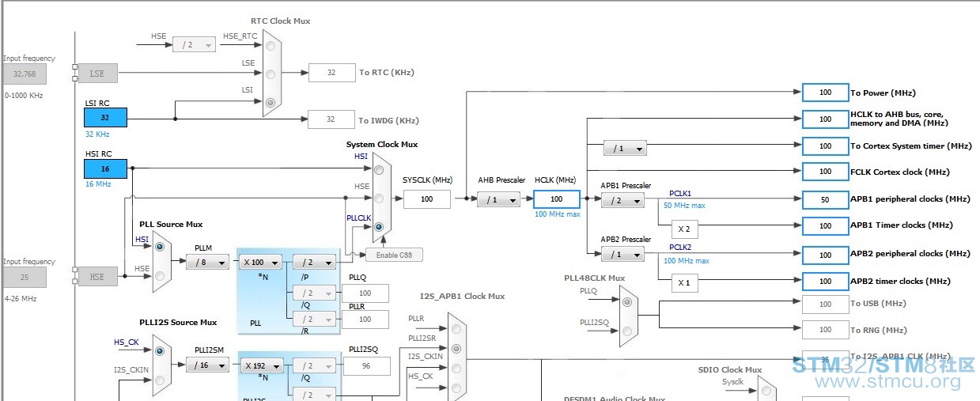Screen dimensions: 980x401
Task: Click the LSI RC 32 value box
Action: pos(105,117)
